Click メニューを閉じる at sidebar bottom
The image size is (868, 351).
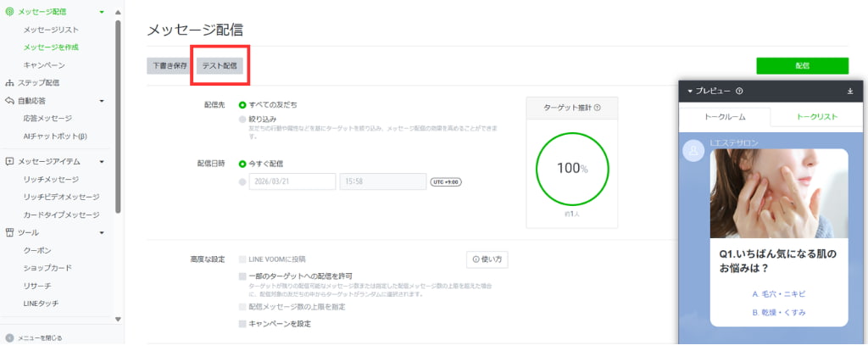point(40,337)
